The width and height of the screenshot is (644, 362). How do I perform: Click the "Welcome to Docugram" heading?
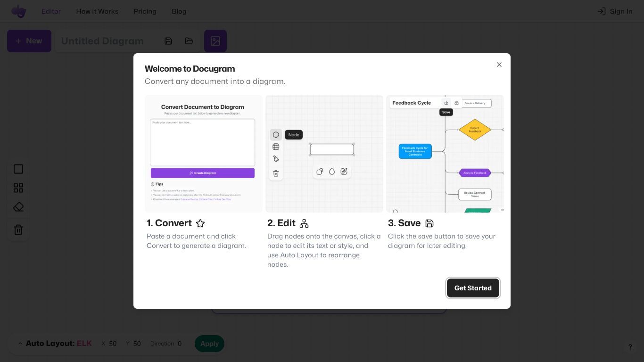point(190,69)
